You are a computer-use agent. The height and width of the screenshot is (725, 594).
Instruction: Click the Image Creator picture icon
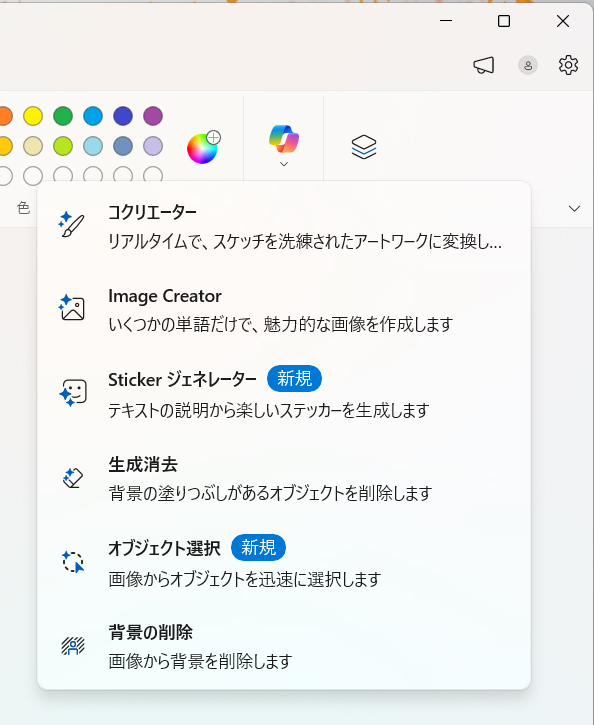coord(72,308)
